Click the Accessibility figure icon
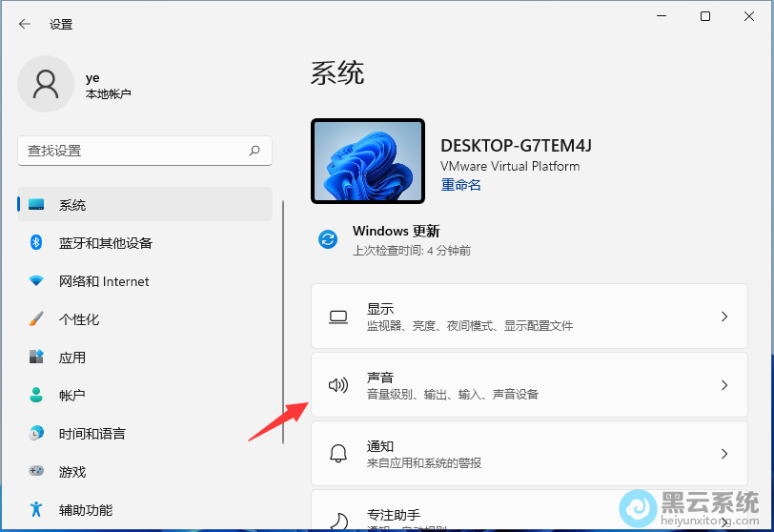The height and width of the screenshot is (532, 774). (x=36, y=509)
